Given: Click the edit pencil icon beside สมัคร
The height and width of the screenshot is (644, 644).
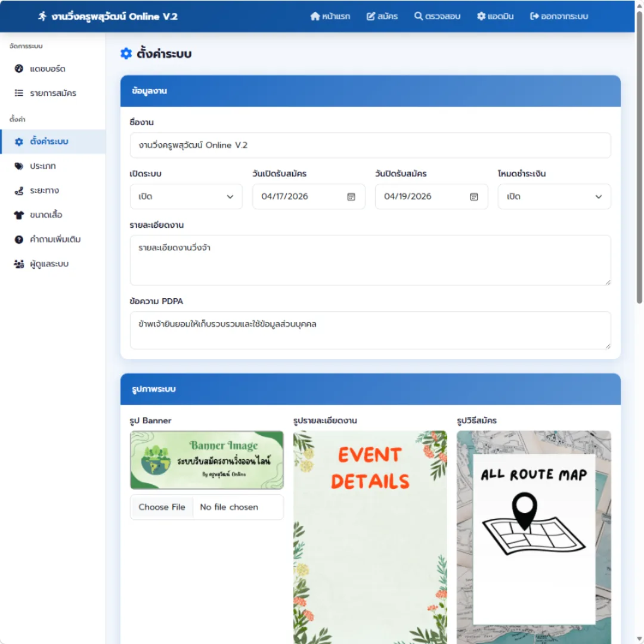Looking at the screenshot, I should pyautogui.click(x=370, y=16).
